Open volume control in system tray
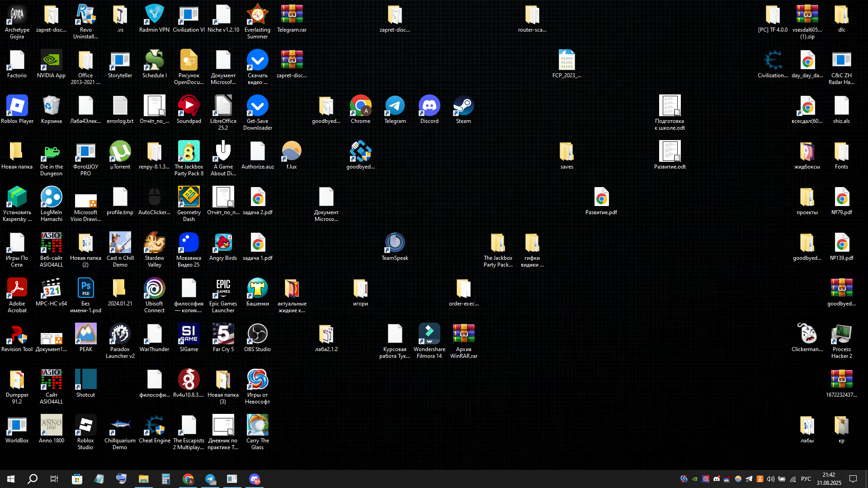Image resolution: width=868 pixels, height=488 pixels. (771, 479)
